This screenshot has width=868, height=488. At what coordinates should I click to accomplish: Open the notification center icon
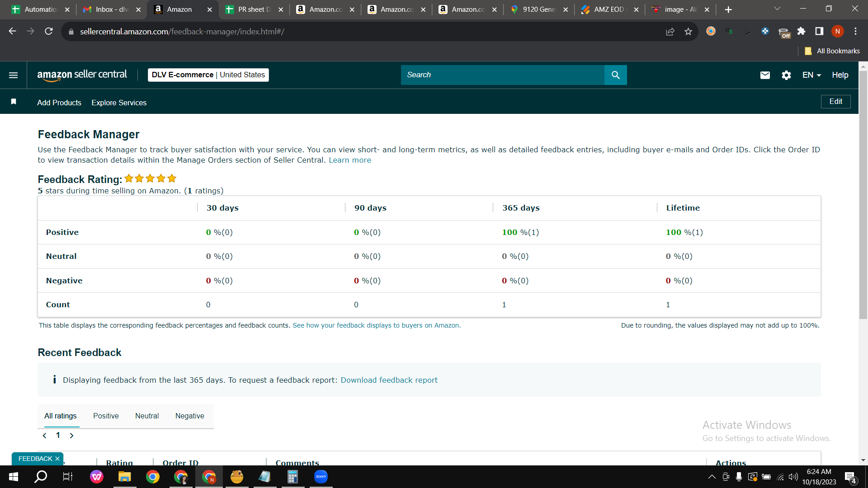[850, 477]
